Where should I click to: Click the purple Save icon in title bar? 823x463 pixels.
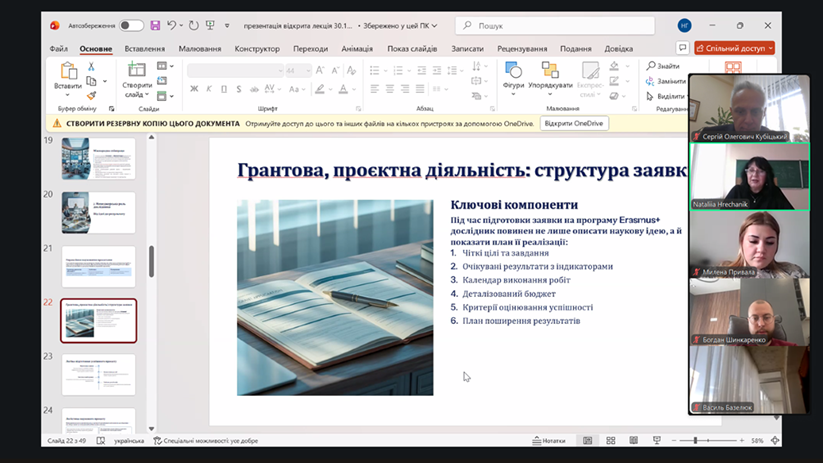pyautogui.click(x=155, y=25)
